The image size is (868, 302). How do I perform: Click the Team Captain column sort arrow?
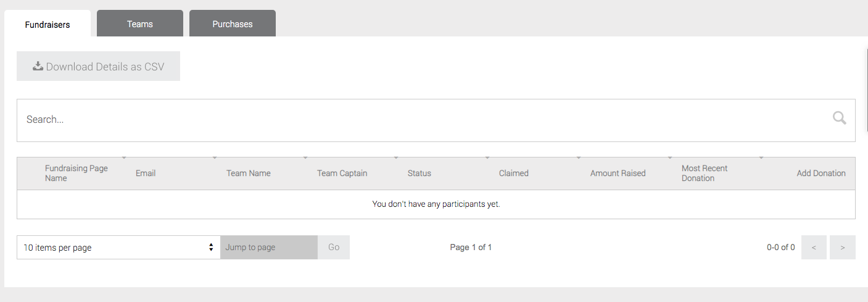(396, 158)
